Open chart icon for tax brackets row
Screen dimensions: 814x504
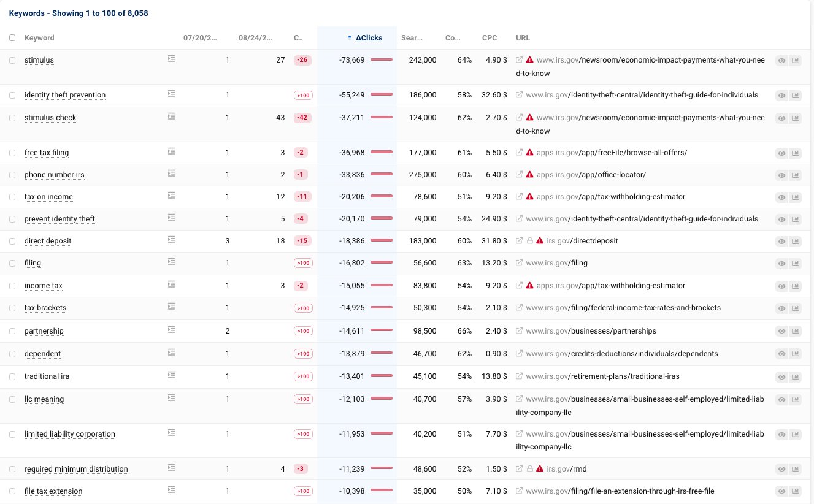coord(796,308)
